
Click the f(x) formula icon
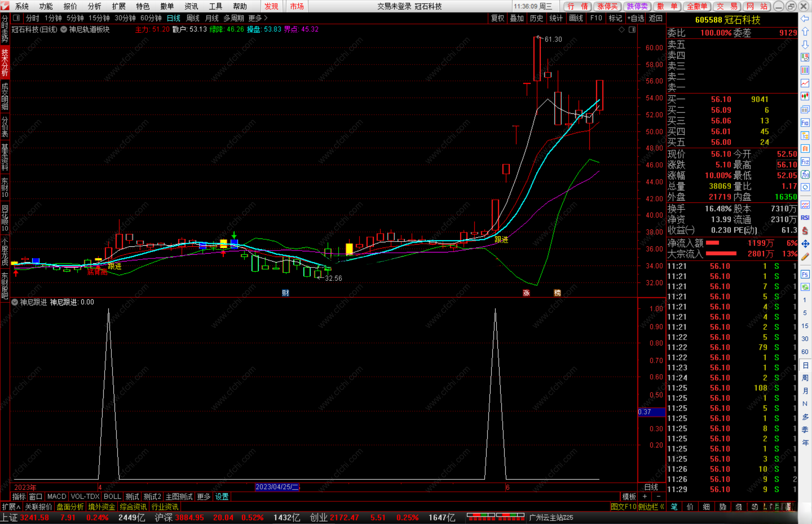pyautogui.click(x=805, y=175)
